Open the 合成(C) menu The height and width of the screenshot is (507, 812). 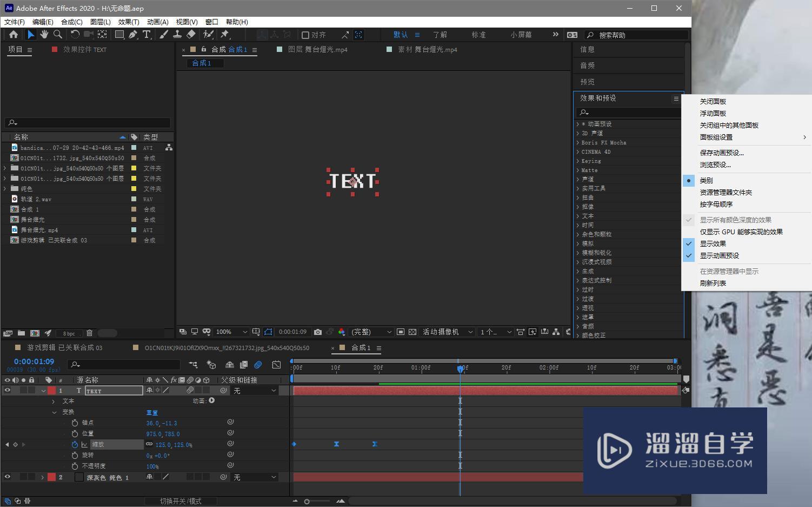pos(72,22)
